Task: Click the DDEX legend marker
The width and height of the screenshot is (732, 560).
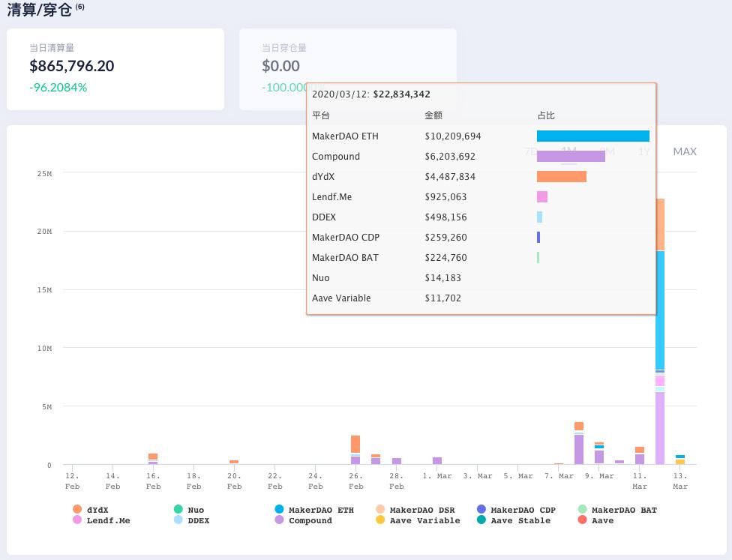Action: pos(178,520)
